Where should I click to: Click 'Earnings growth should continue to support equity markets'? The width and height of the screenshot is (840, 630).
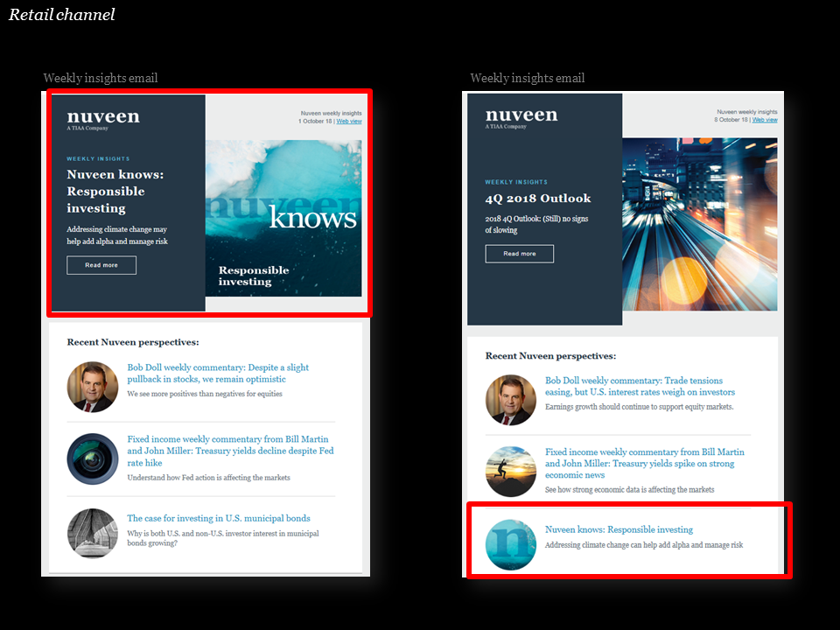click(x=639, y=407)
